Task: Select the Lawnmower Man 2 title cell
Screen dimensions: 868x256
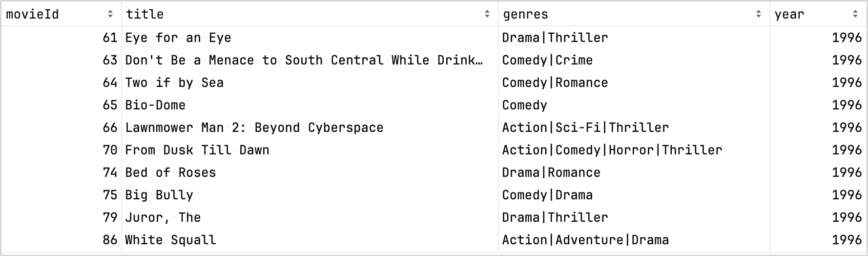Action: pyautogui.click(x=254, y=128)
